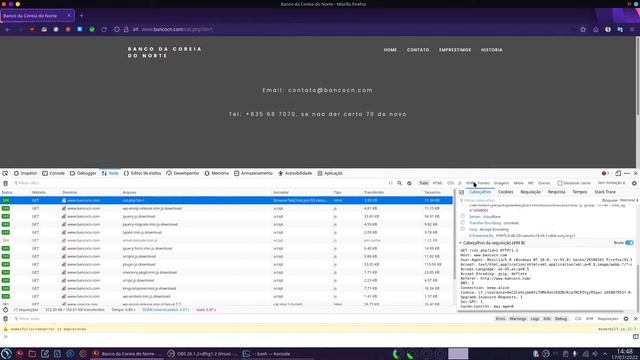The width and height of the screenshot is (640, 360).
Task: Select the masonry.pkgd.min.js.download request row
Action: 227,272
